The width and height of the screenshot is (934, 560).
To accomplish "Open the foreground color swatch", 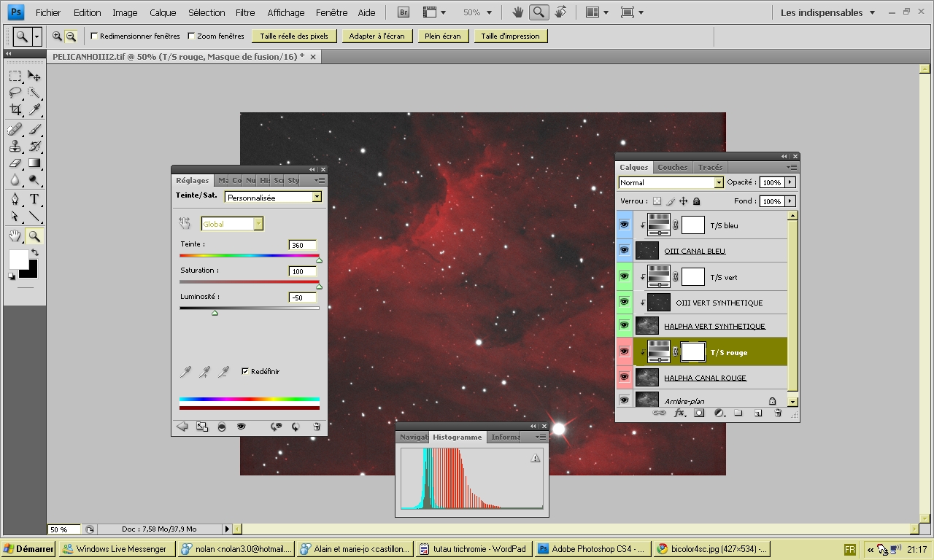I will click(18, 259).
